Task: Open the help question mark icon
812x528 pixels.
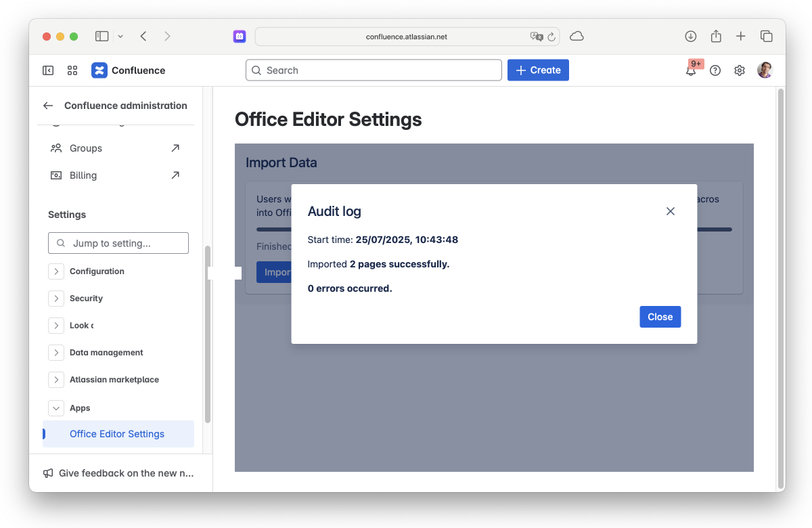Action: (x=715, y=70)
